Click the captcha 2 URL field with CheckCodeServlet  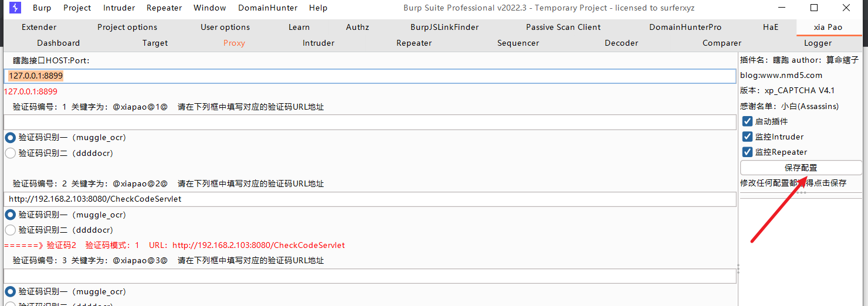(x=370, y=199)
